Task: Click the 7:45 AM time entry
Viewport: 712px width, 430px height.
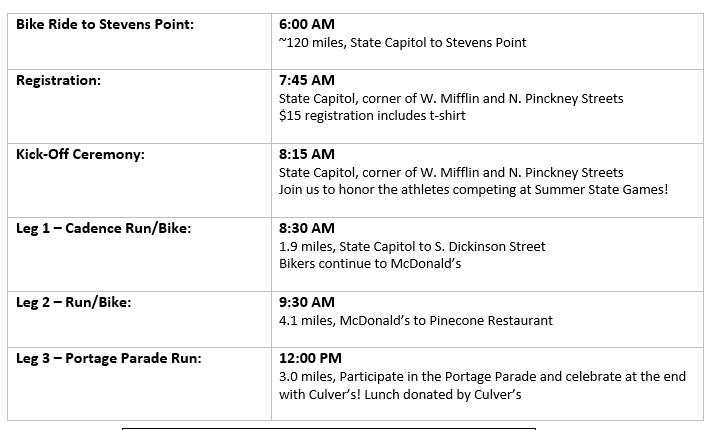Action: (x=307, y=80)
